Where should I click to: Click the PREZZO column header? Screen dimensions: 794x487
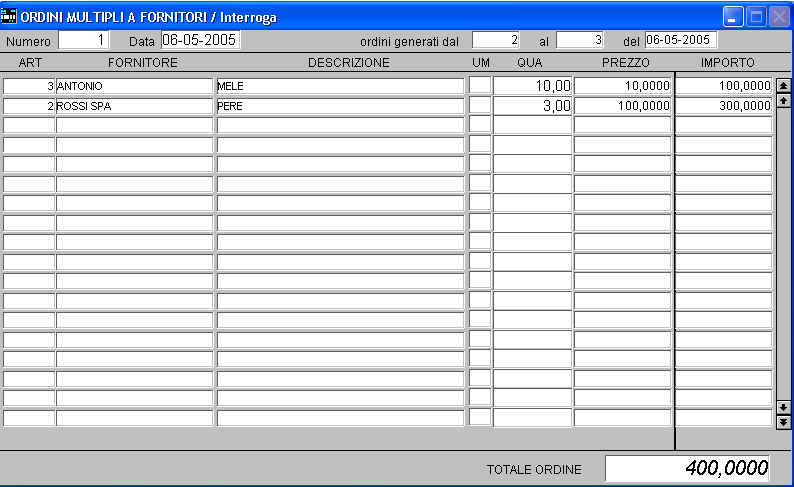click(x=626, y=63)
